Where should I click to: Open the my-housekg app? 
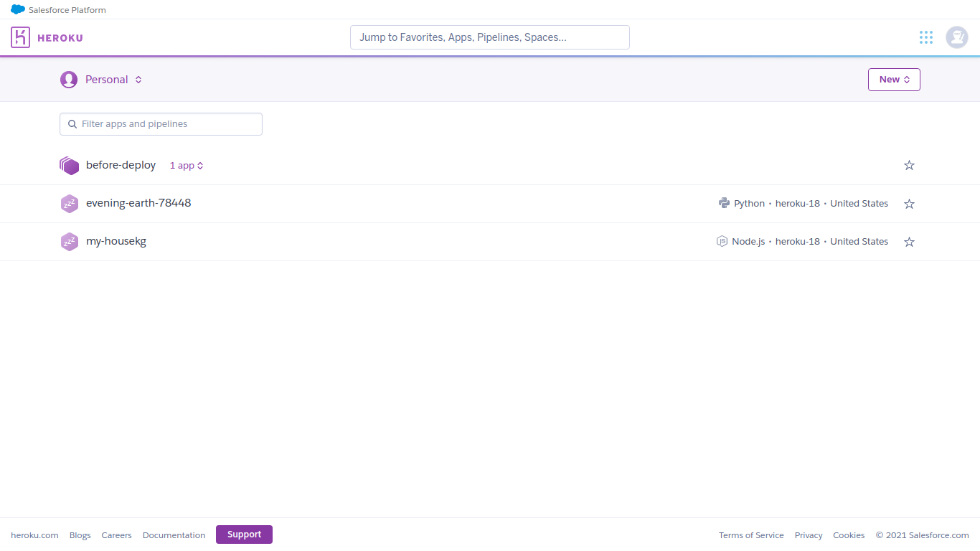tap(116, 241)
